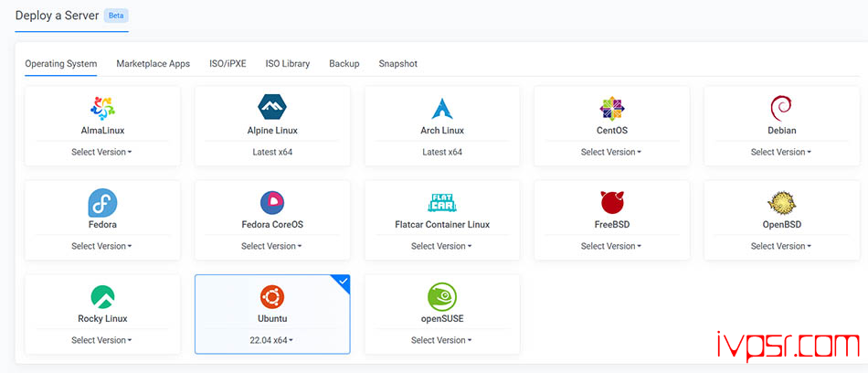Click the FreeBSD red devil icon
This screenshot has width=868, height=373.
point(612,202)
